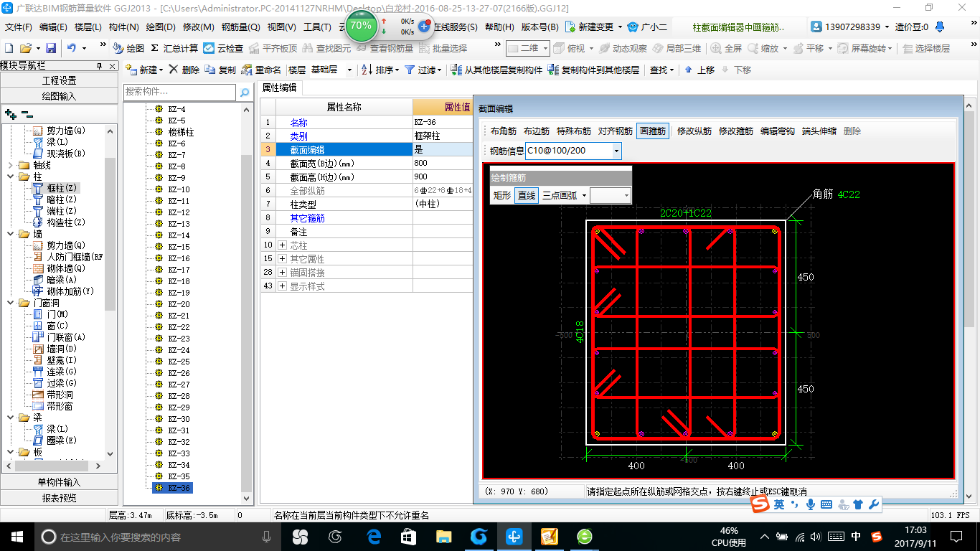
Task: Open the 帮助(H) menu
Action: coord(499,27)
